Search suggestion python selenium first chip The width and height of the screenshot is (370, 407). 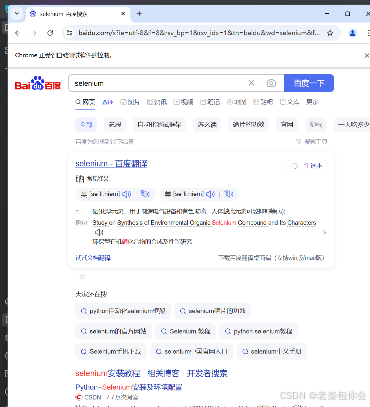pyautogui.click(x=123, y=311)
